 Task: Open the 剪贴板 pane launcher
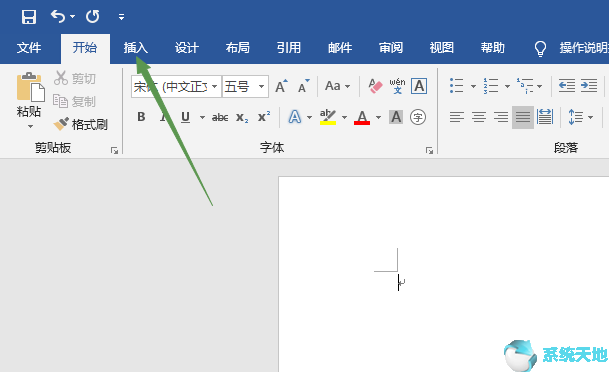[x=114, y=150]
